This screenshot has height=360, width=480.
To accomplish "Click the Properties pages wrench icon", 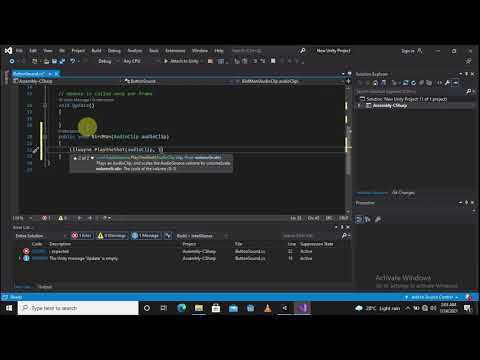I will [378, 219].
